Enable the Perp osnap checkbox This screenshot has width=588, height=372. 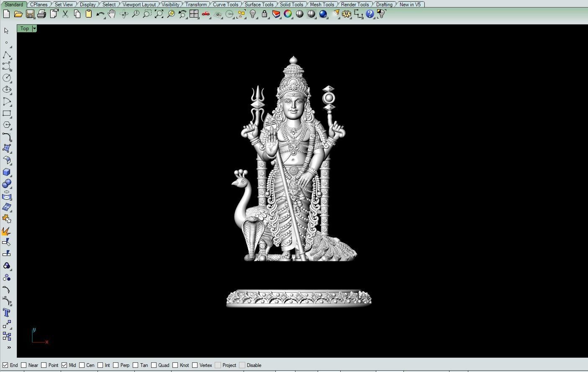tap(116, 365)
